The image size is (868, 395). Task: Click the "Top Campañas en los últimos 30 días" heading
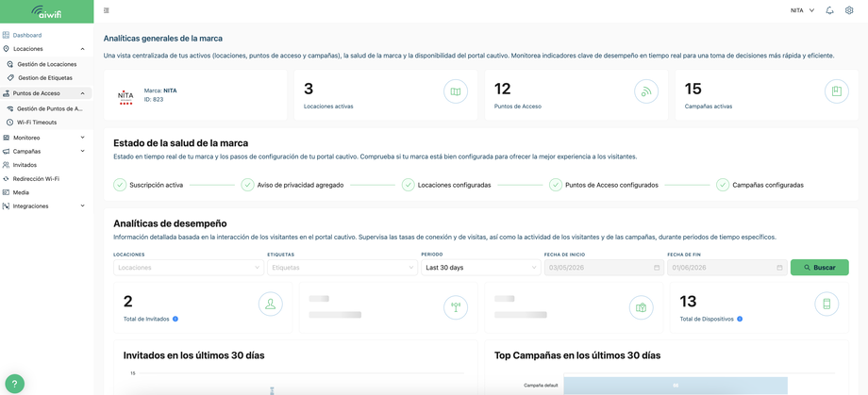[x=577, y=355]
